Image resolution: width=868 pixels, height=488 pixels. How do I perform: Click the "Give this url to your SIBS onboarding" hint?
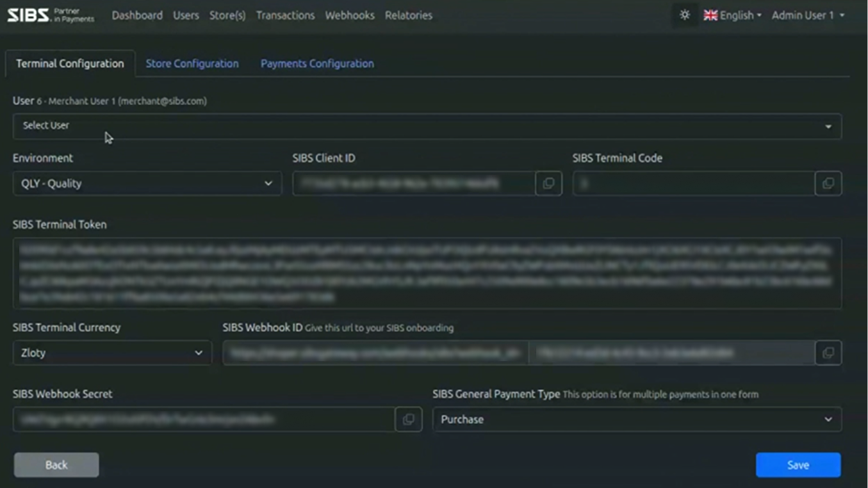[379, 328]
